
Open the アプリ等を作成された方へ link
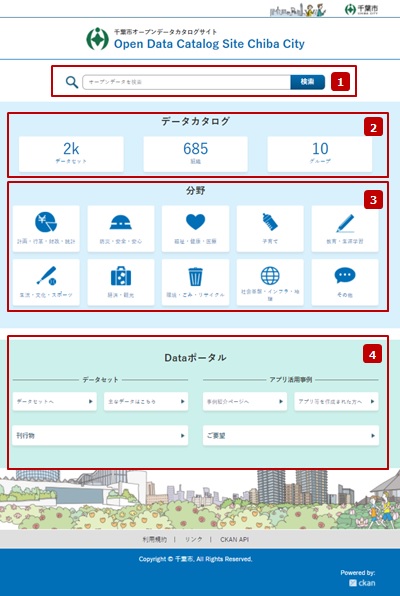point(337,401)
